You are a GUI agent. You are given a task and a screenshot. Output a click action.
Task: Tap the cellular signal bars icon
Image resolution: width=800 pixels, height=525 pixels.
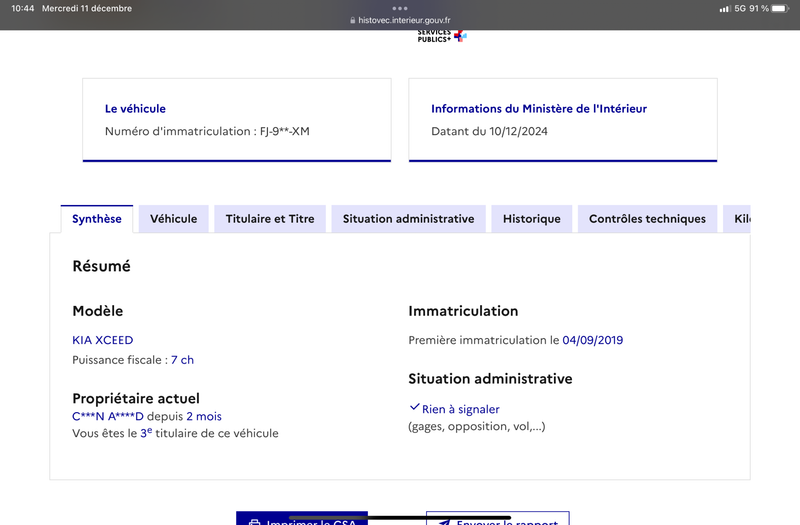[724, 9]
